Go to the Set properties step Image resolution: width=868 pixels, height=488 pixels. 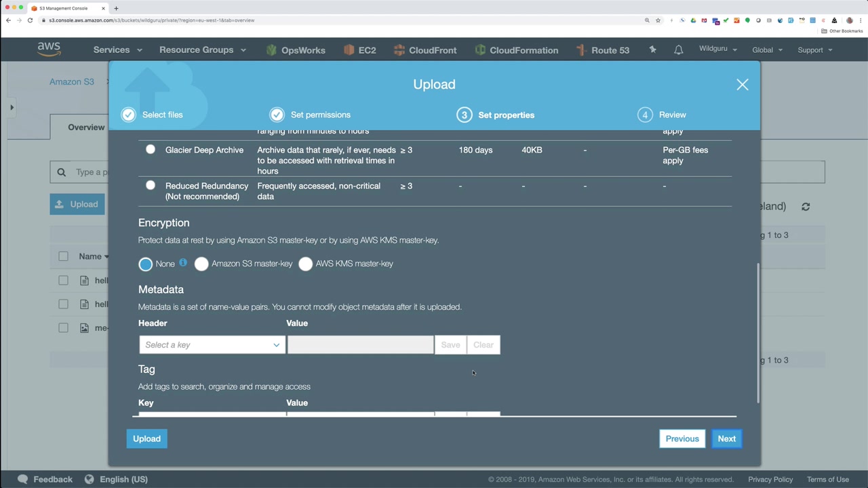496,115
